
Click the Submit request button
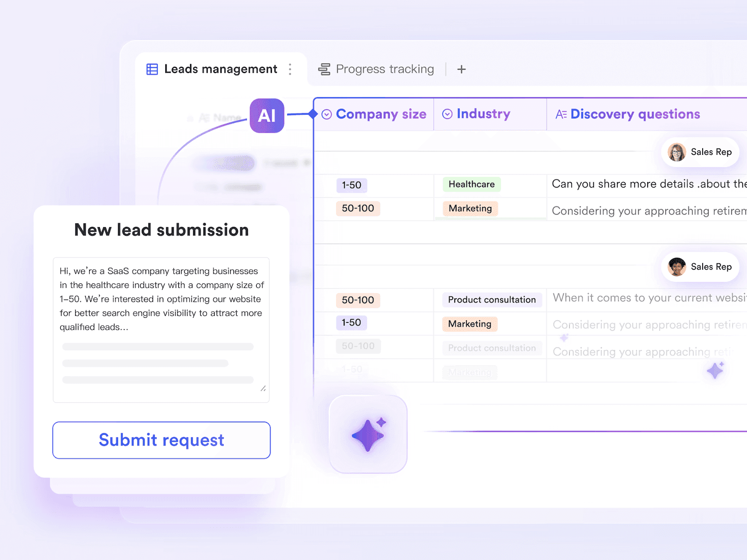pyautogui.click(x=161, y=440)
